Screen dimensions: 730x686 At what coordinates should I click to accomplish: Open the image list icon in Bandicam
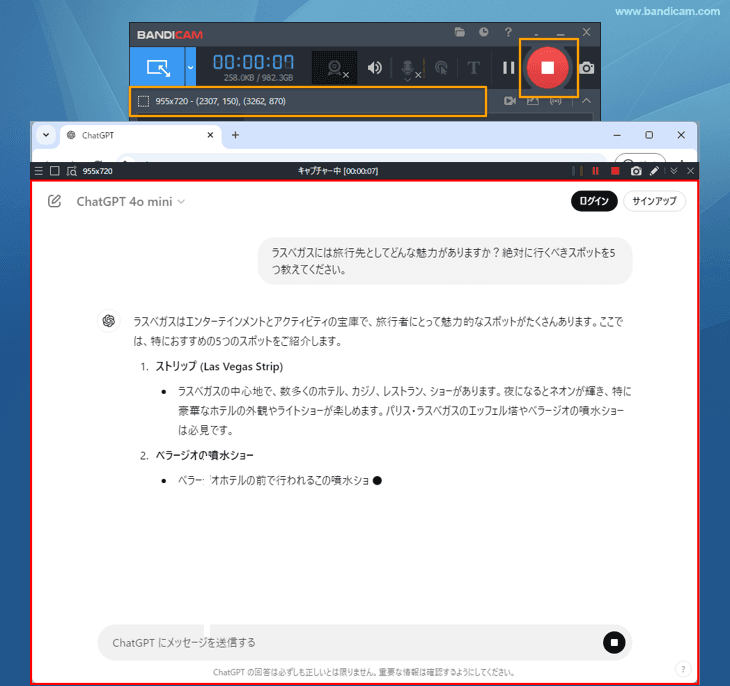click(x=533, y=101)
